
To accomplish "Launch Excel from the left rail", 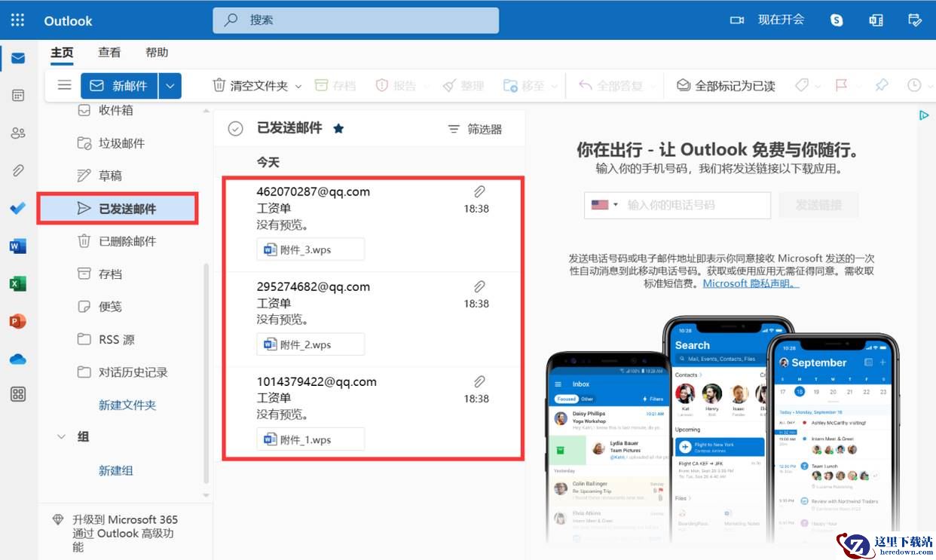I will 18,283.
